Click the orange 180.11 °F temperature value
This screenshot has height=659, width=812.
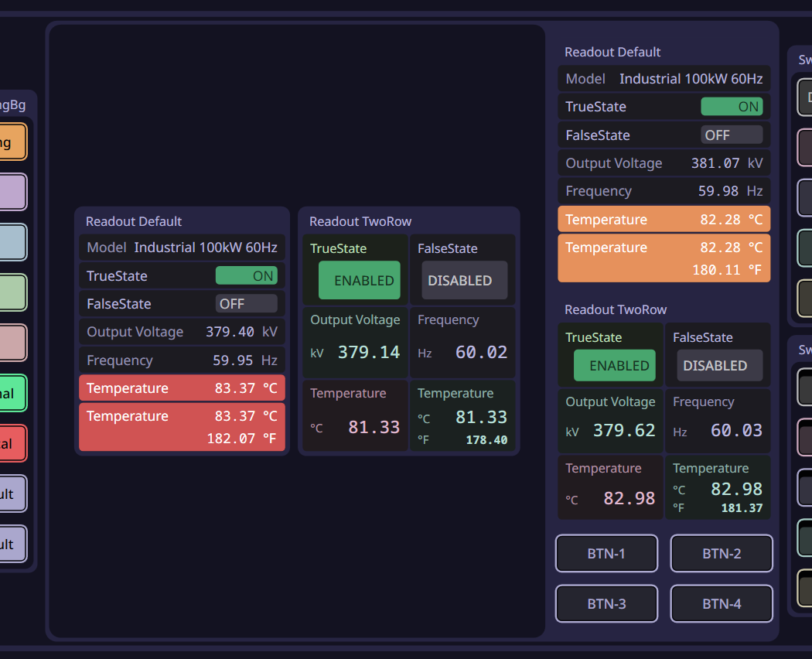point(727,270)
